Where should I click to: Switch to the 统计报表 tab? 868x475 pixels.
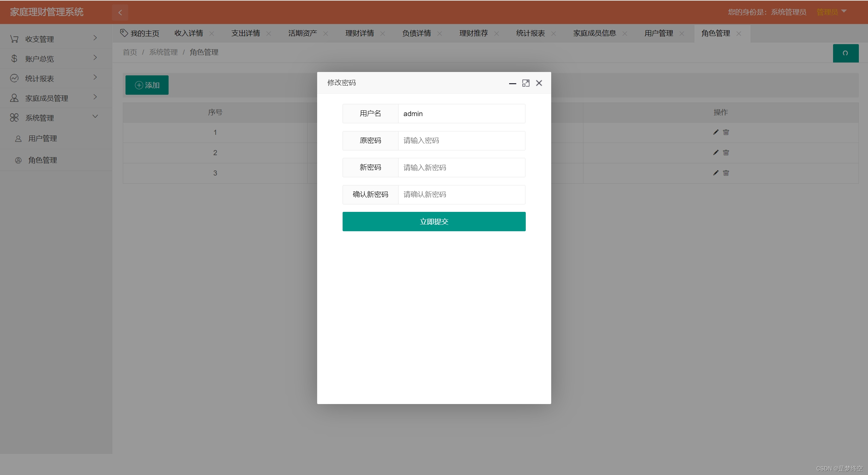(531, 33)
